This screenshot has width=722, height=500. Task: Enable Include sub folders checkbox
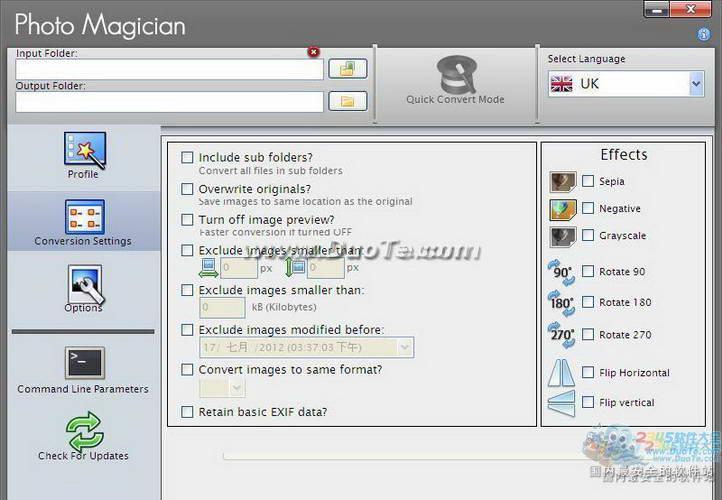click(187, 157)
